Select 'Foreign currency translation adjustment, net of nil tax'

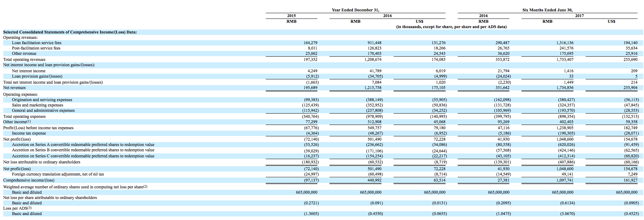58,174
